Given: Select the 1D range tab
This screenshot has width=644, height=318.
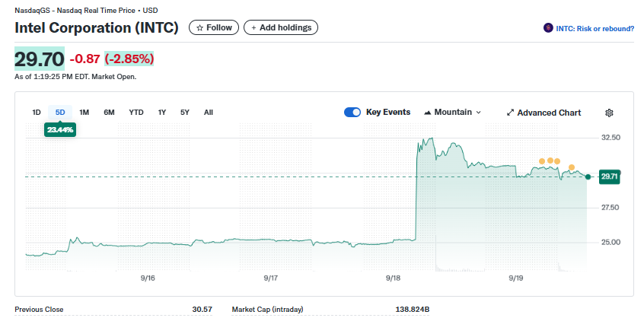Looking at the screenshot, I should [37, 113].
